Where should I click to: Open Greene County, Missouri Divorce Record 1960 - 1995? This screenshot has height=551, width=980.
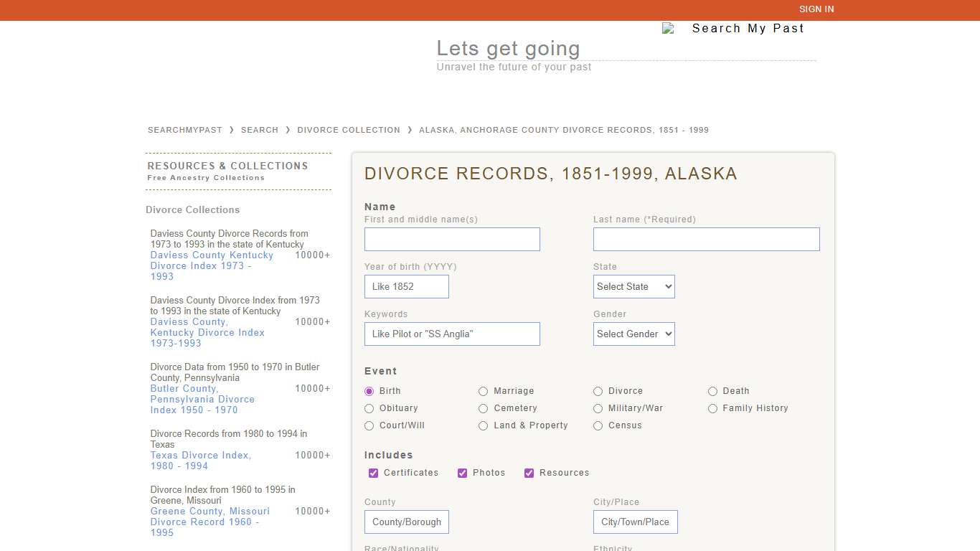209,522
